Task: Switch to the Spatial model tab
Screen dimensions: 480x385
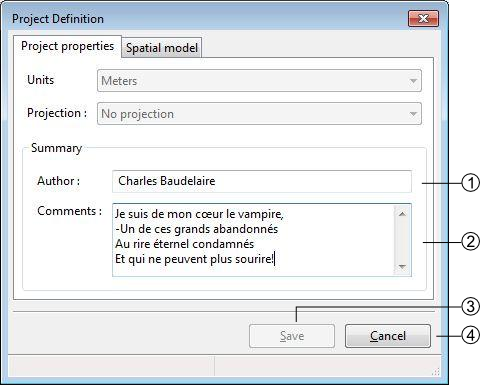Action: click(162, 48)
